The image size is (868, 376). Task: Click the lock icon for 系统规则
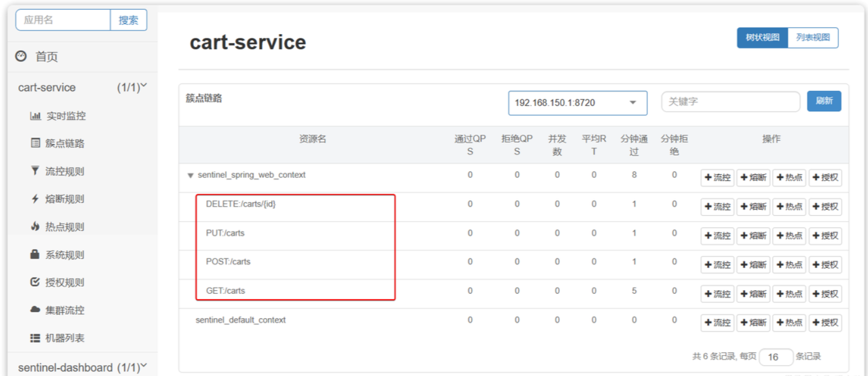tap(35, 254)
